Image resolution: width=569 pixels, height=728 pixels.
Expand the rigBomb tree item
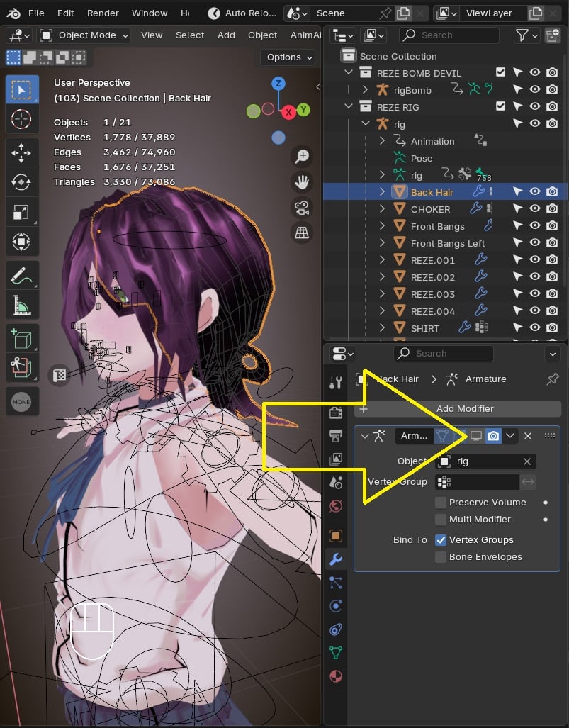pyautogui.click(x=365, y=89)
